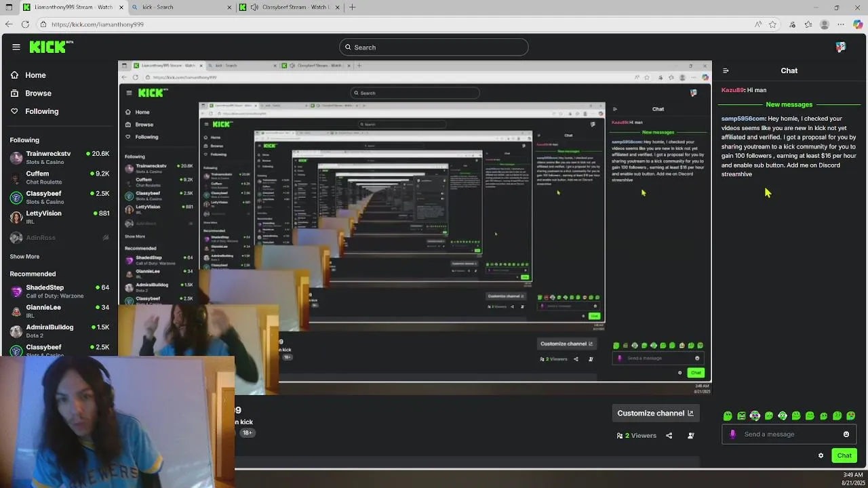Expand the Show More channels list
Image resolution: width=868 pixels, height=488 pixels.
coord(24,257)
